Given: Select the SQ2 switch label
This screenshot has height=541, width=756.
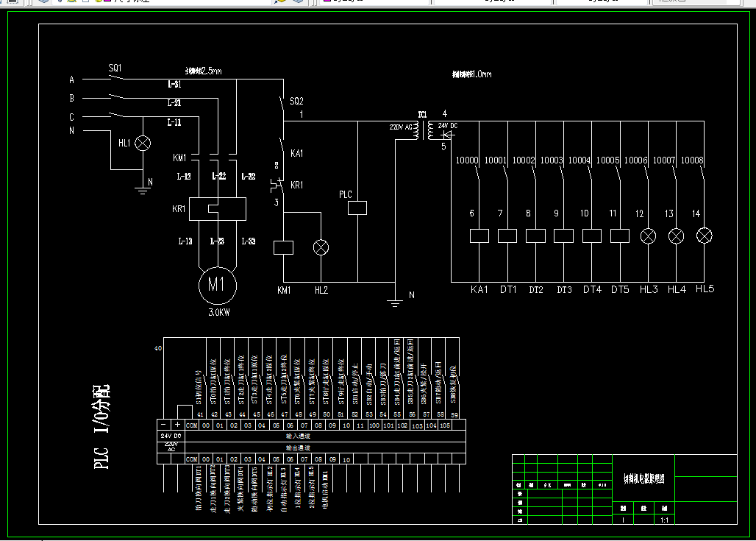Looking at the screenshot, I should click(x=296, y=101).
